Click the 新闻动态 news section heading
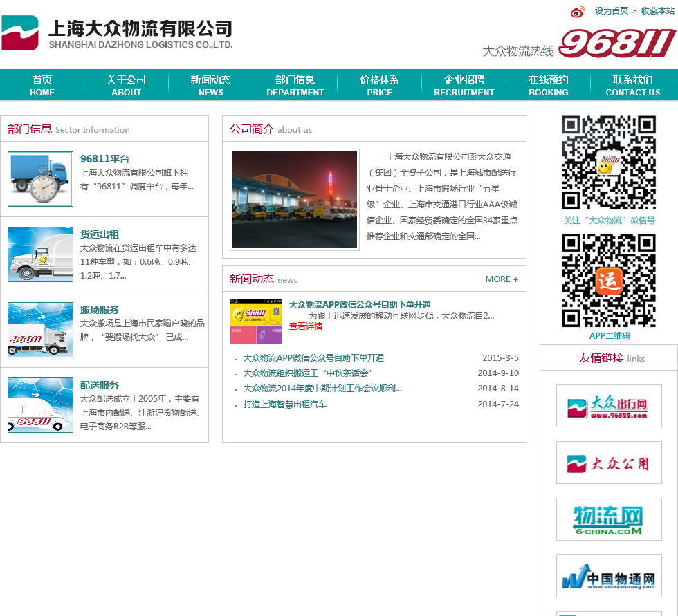Image resolution: width=678 pixels, height=616 pixels. pos(264,279)
